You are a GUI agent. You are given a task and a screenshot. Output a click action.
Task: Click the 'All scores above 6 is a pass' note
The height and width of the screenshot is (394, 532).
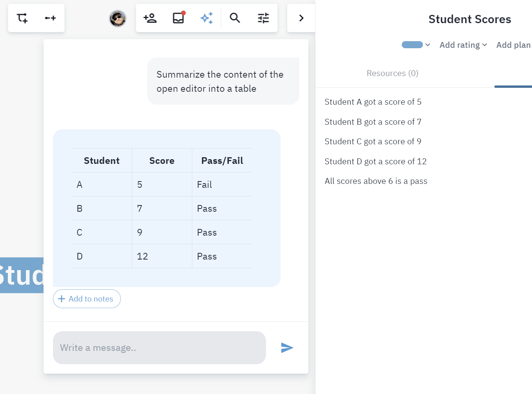click(x=376, y=181)
